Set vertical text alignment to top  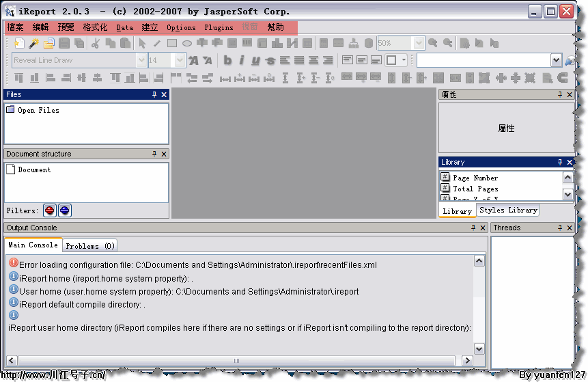point(347,60)
